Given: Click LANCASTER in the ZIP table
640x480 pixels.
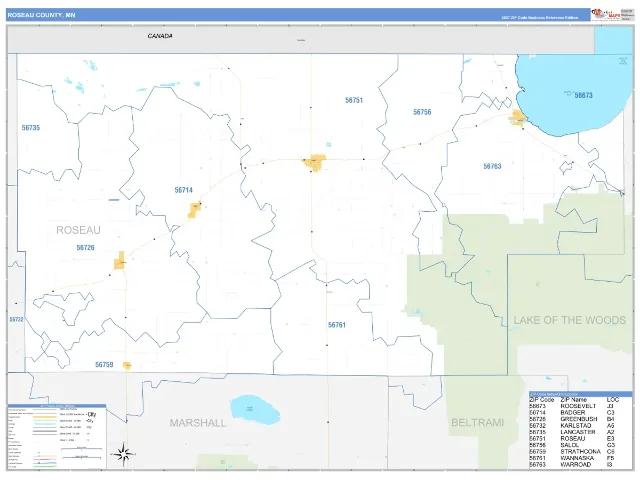Looking at the screenshot, I should pos(578,432).
